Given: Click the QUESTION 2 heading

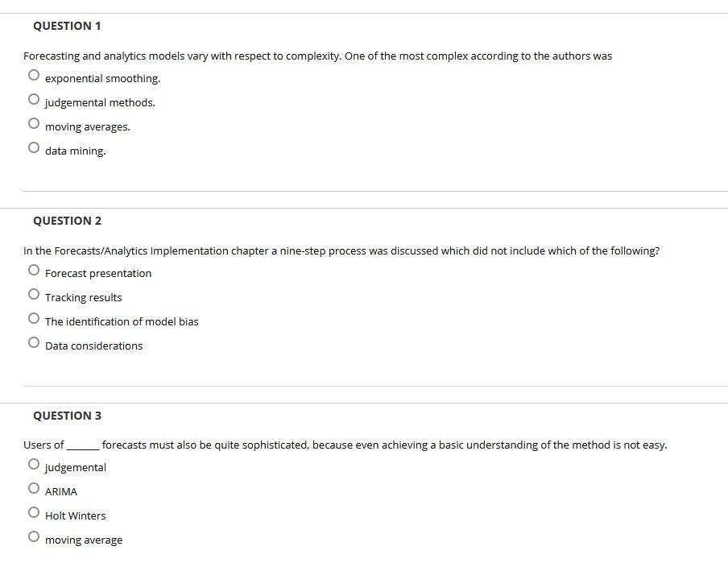Looking at the screenshot, I should [67, 220].
